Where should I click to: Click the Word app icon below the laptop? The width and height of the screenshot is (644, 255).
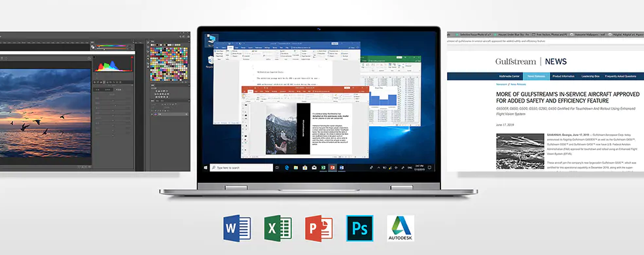point(237,228)
